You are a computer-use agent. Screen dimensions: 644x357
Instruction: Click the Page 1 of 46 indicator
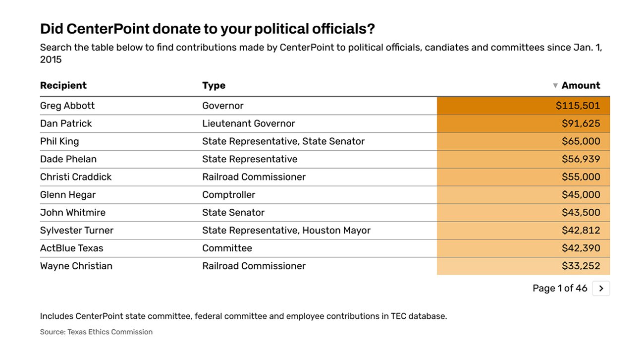[x=560, y=289]
